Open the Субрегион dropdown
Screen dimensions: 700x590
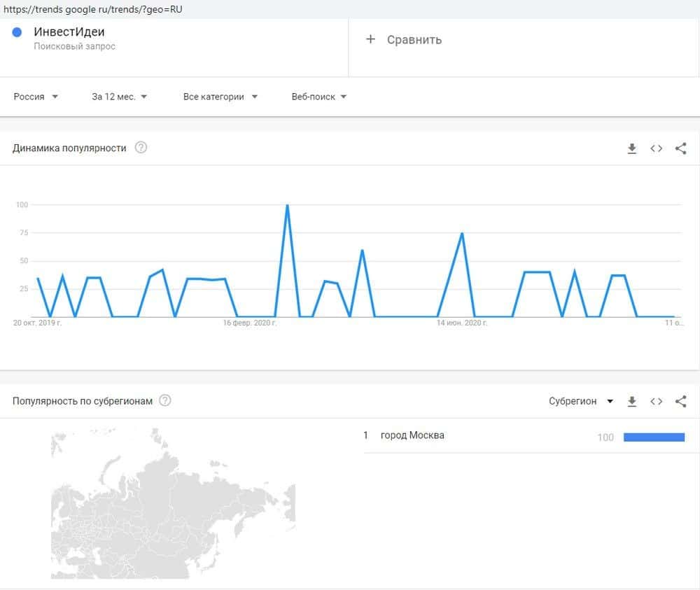tap(580, 401)
